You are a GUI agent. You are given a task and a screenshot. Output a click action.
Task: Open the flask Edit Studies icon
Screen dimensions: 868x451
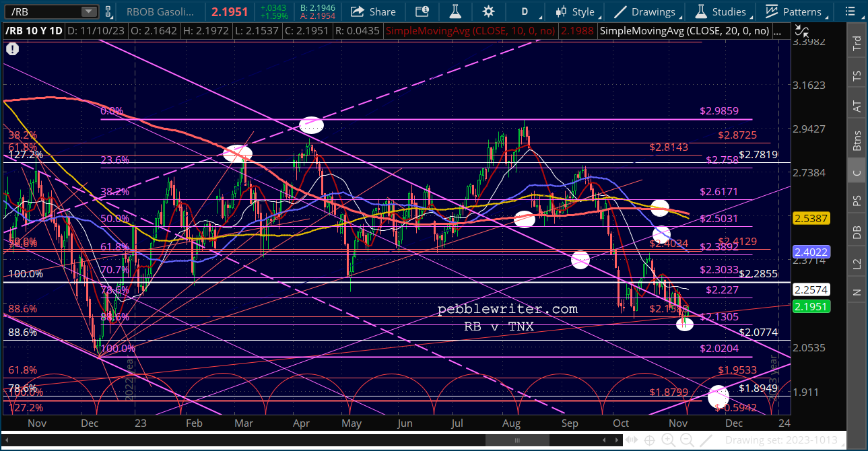(455, 11)
